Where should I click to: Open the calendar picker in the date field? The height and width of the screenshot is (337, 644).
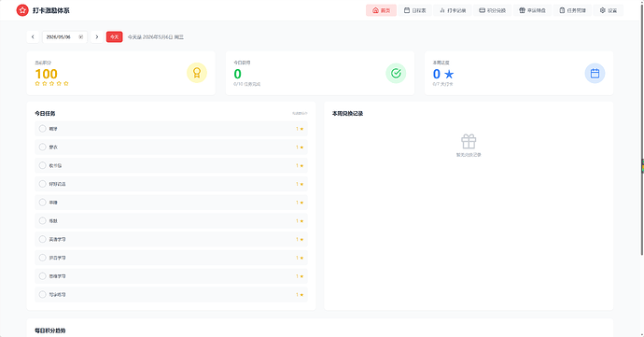coord(81,37)
